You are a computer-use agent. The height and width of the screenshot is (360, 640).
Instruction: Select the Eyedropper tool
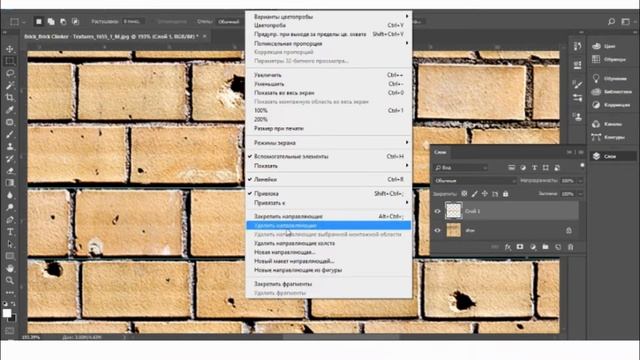tap(10, 110)
